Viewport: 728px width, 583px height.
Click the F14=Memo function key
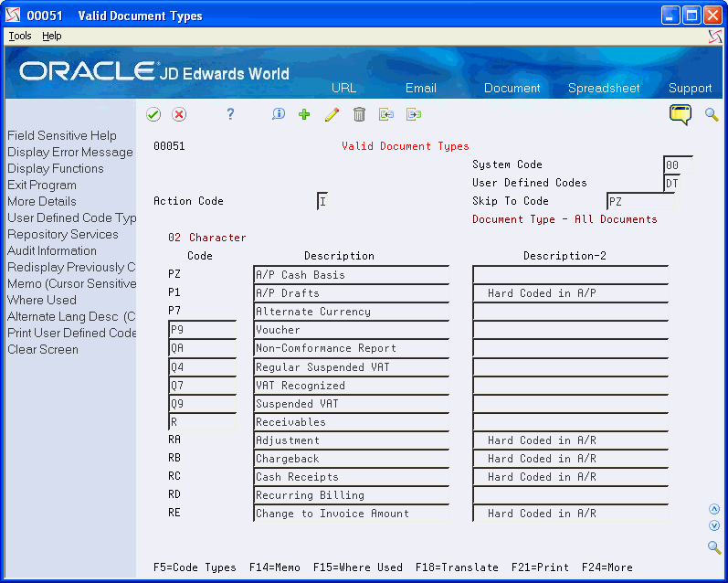274,567
